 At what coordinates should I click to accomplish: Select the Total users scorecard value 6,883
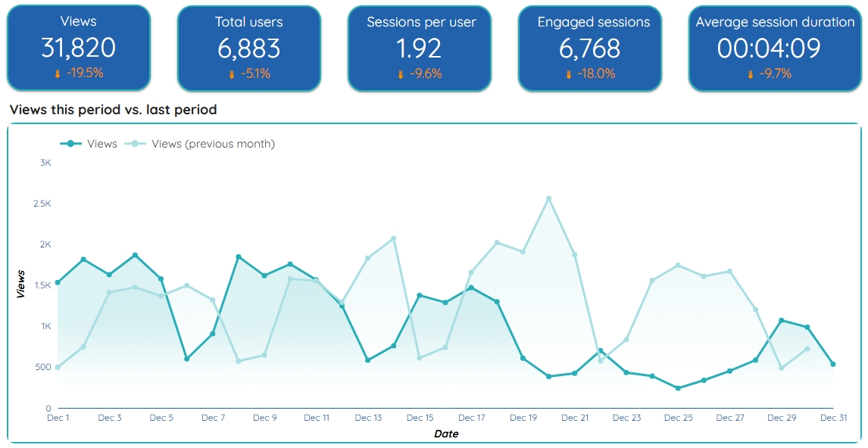[249, 48]
